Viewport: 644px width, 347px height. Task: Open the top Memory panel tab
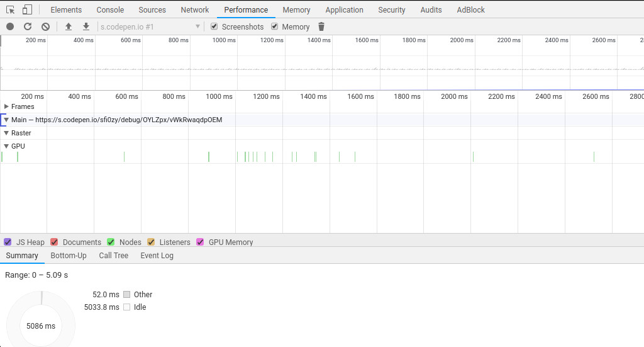[x=296, y=9]
